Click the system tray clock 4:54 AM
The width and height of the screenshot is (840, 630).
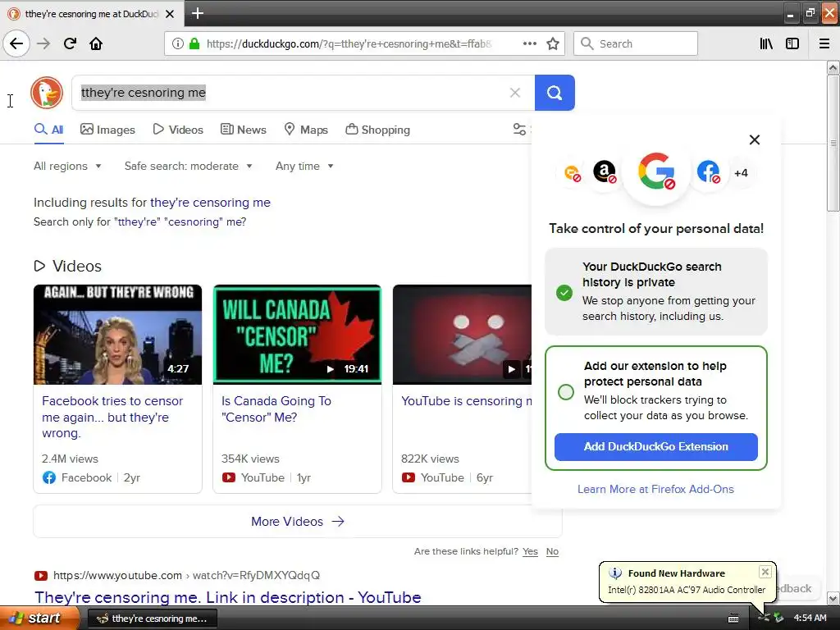pyautogui.click(x=810, y=618)
